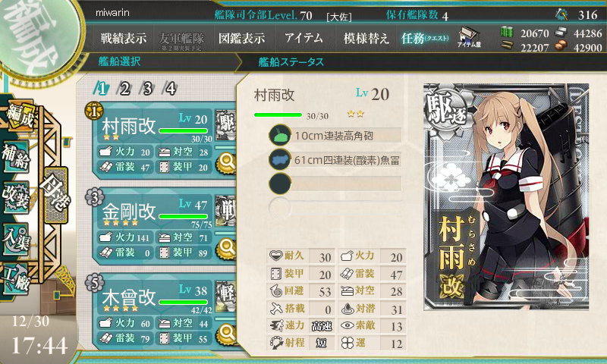Return to 母港 home port button
Viewport: 607px width, 364px height.
click(x=56, y=196)
